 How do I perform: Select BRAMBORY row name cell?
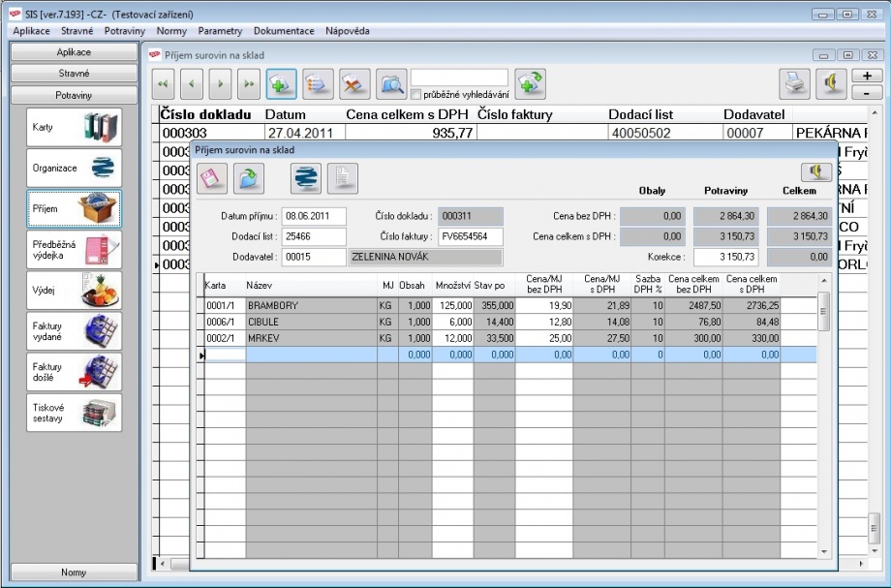pyautogui.click(x=312, y=306)
